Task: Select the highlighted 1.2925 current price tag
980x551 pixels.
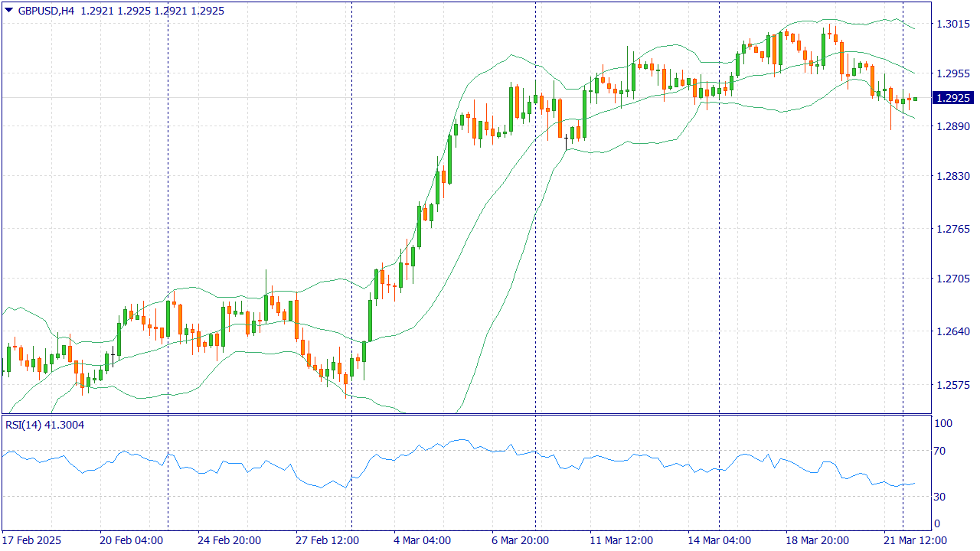Action: (x=953, y=98)
